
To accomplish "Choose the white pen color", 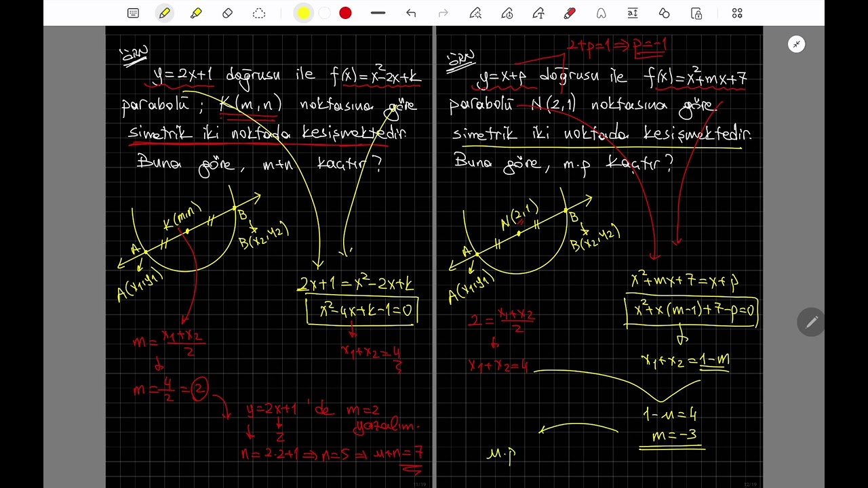I will click(x=325, y=13).
